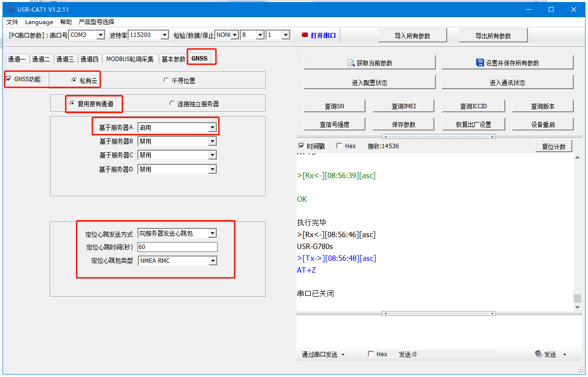Open the data bits 8 dropdown
The height and width of the screenshot is (377, 588).
coord(260,35)
